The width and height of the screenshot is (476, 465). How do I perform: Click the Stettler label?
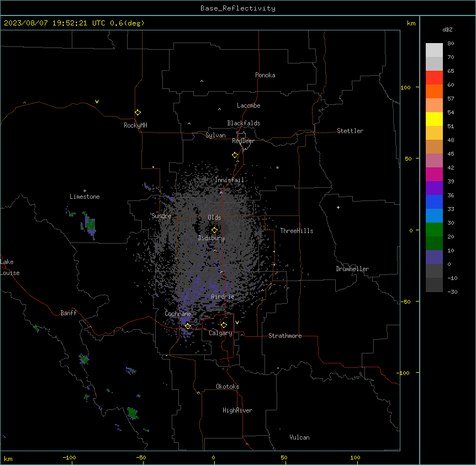click(350, 131)
